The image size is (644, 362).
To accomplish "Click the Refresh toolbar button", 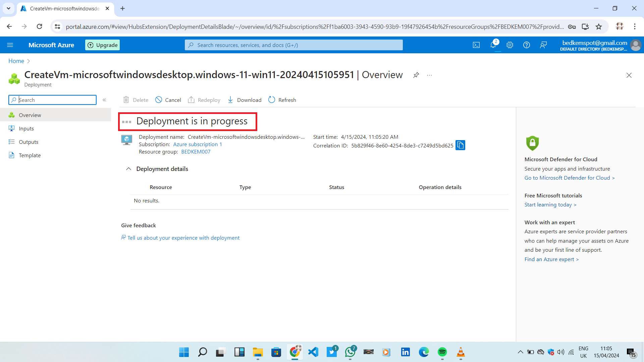I will pyautogui.click(x=282, y=100).
